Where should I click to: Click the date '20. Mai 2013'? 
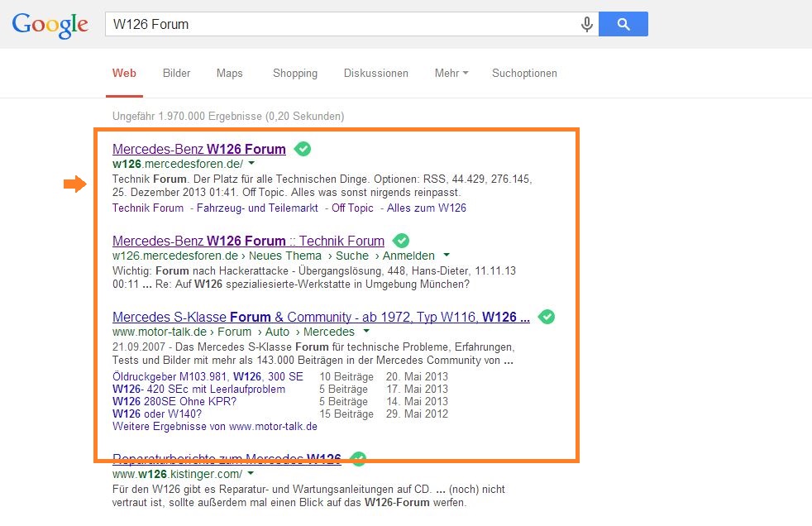417,376
